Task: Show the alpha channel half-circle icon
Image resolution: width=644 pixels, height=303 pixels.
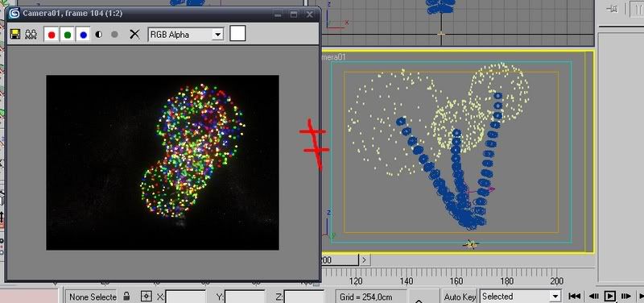Action: click(98, 35)
